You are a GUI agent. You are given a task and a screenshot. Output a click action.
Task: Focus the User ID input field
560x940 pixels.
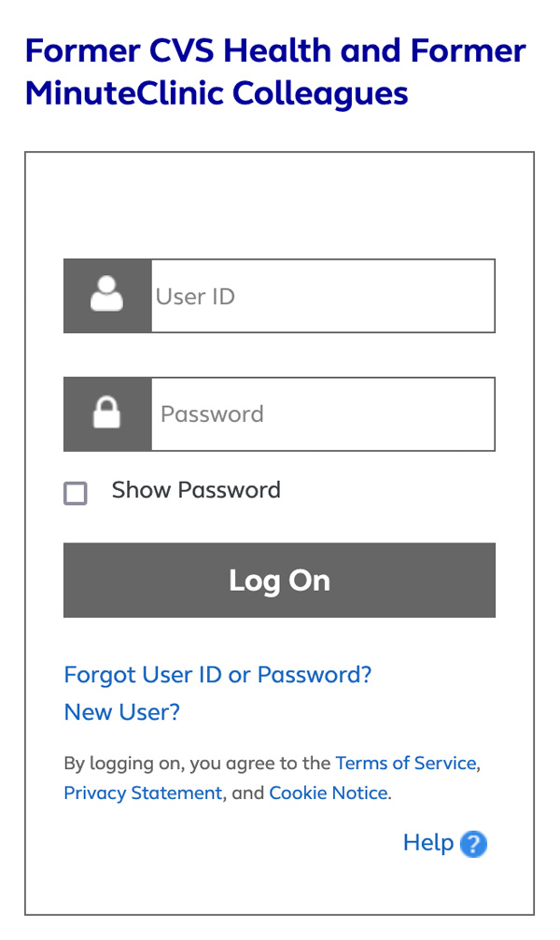323,296
